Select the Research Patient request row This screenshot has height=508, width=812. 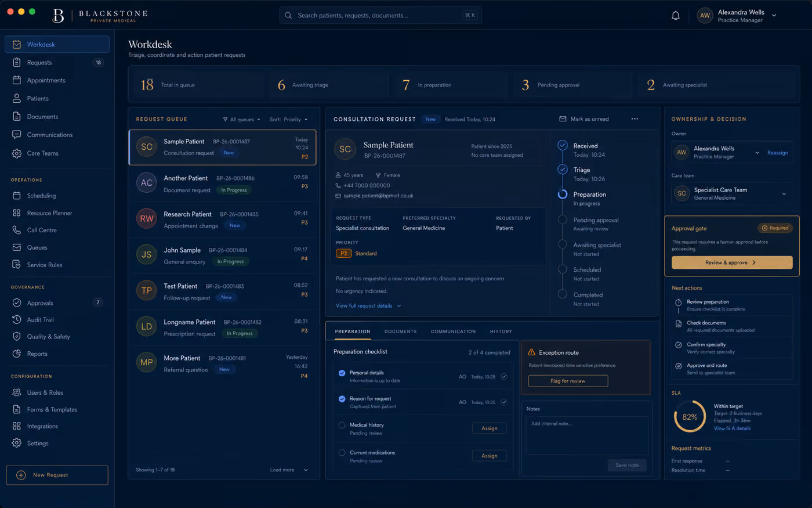tap(223, 219)
